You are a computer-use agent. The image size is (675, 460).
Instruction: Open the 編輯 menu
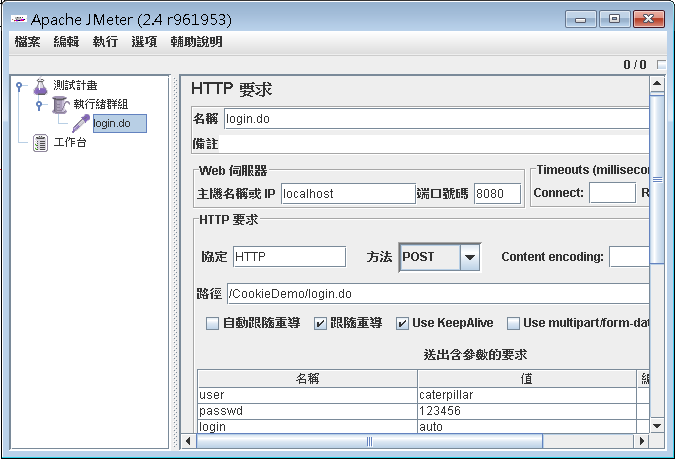(x=66, y=42)
